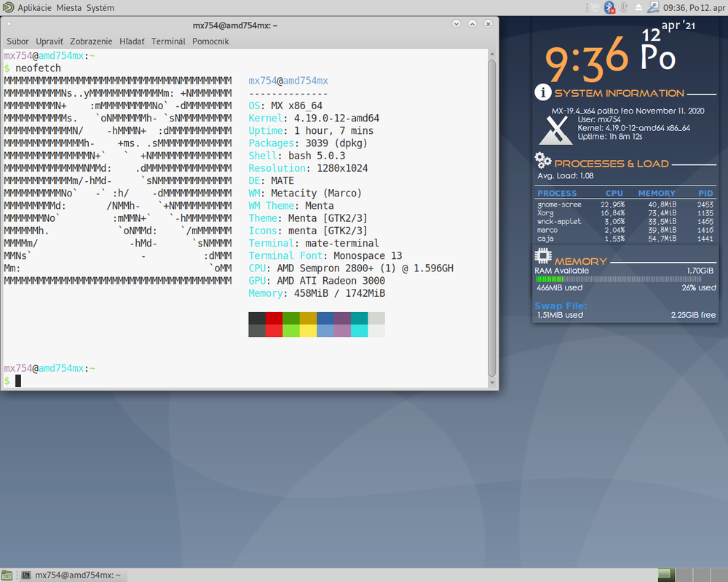Click the bright yellow swatch in neofetch palette
The image size is (728, 582).
(x=308, y=330)
